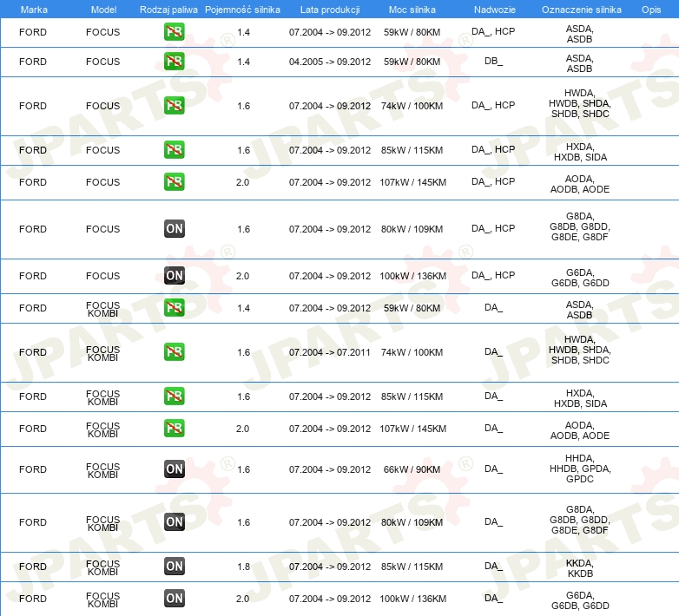679x616 pixels.
Task: Click power 85kW / 115KM in 1.8 diesel row
Action: click(x=412, y=567)
